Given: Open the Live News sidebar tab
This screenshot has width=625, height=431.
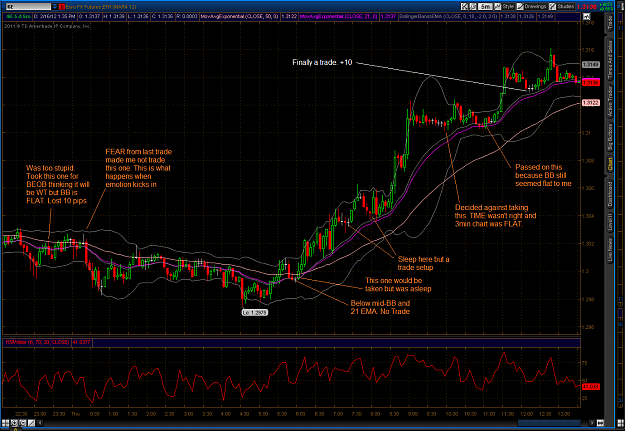Looking at the screenshot, I should tap(610, 250).
